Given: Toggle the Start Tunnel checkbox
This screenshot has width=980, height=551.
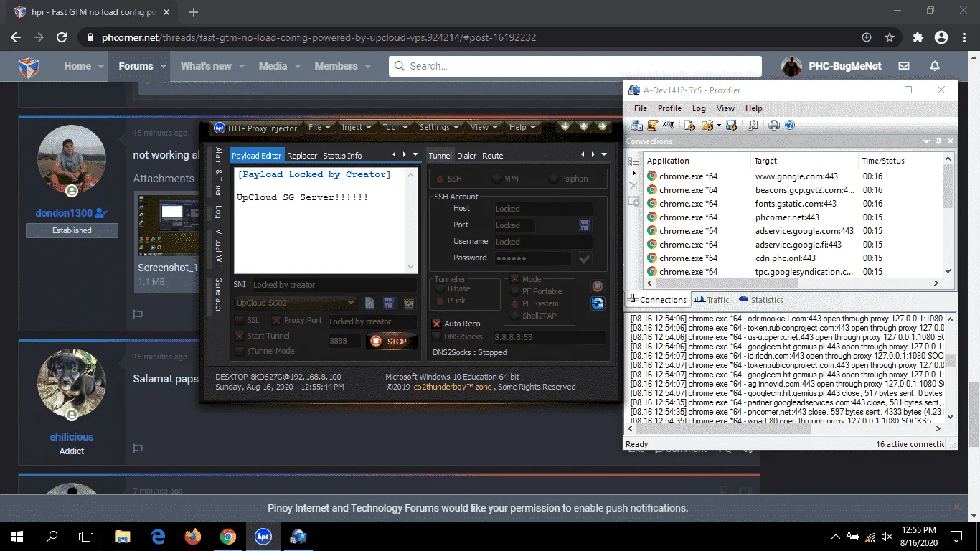Looking at the screenshot, I should [240, 336].
